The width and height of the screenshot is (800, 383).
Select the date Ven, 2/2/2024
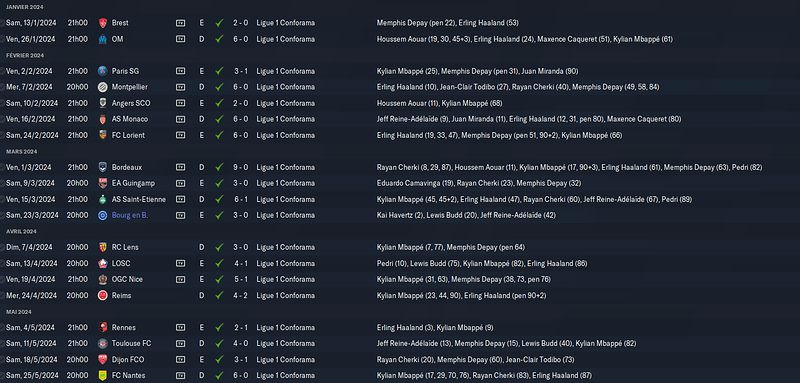(x=29, y=71)
